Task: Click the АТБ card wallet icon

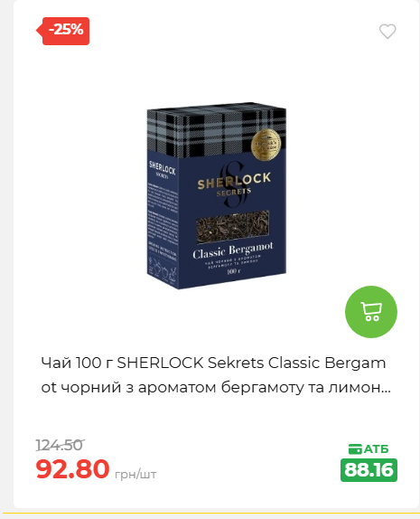Action: click(355, 448)
